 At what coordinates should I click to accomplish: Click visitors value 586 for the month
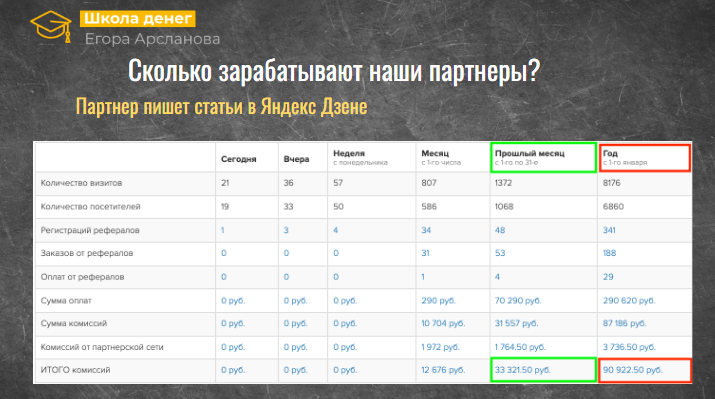coord(429,207)
